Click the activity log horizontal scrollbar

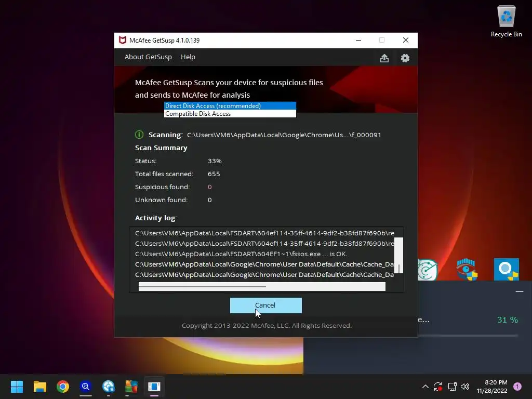[x=262, y=287]
